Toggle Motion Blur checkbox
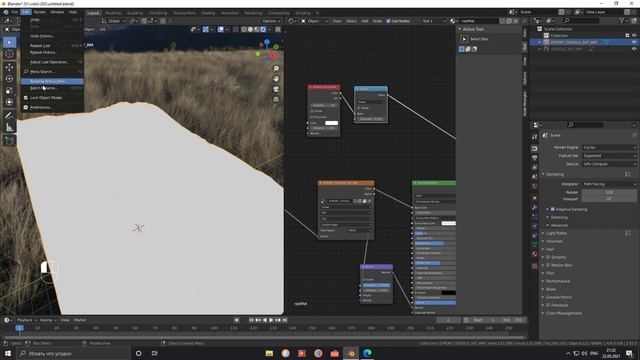The height and width of the screenshot is (360, 640). 548,265
